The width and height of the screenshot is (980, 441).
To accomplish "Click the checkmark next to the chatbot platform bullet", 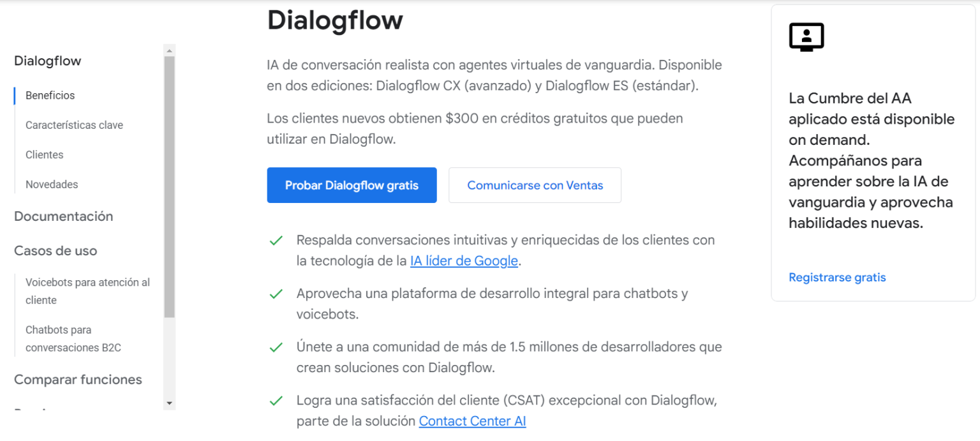I will (x=276, y=294).
